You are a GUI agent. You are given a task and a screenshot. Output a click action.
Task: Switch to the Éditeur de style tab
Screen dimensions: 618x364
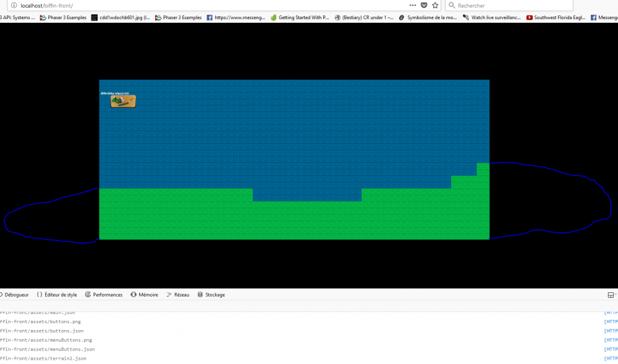(x=57, y=295)
